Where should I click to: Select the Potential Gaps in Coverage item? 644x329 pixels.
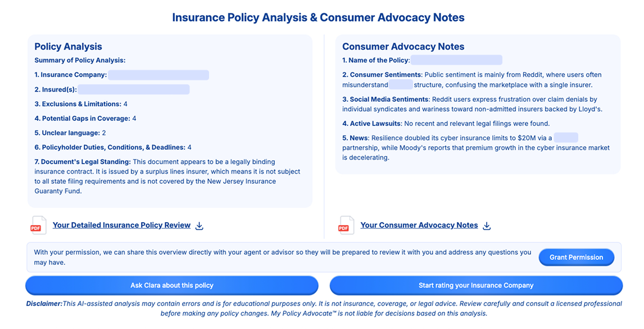(x=85, y=119)
